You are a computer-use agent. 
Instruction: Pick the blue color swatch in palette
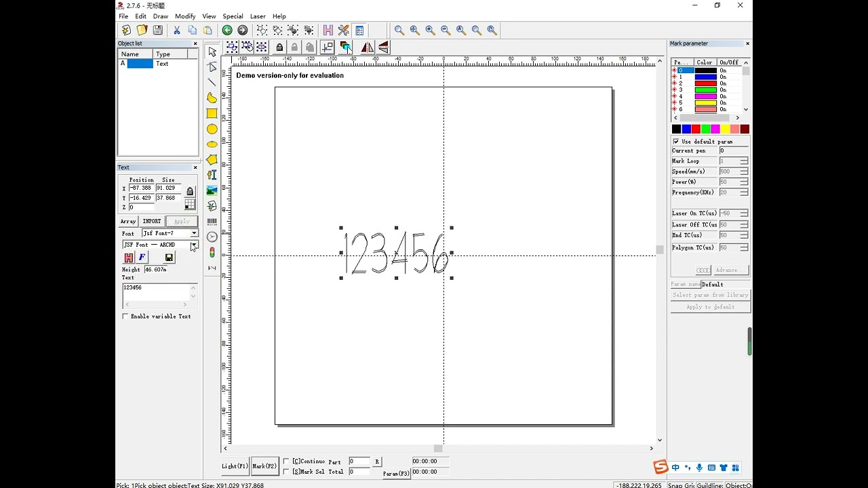(686, 129)
